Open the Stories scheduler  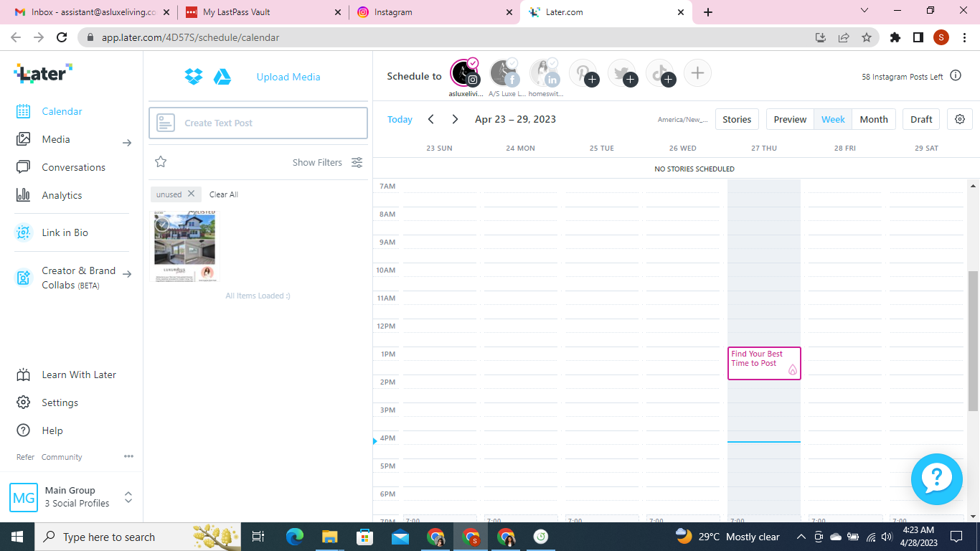(737, 119)
